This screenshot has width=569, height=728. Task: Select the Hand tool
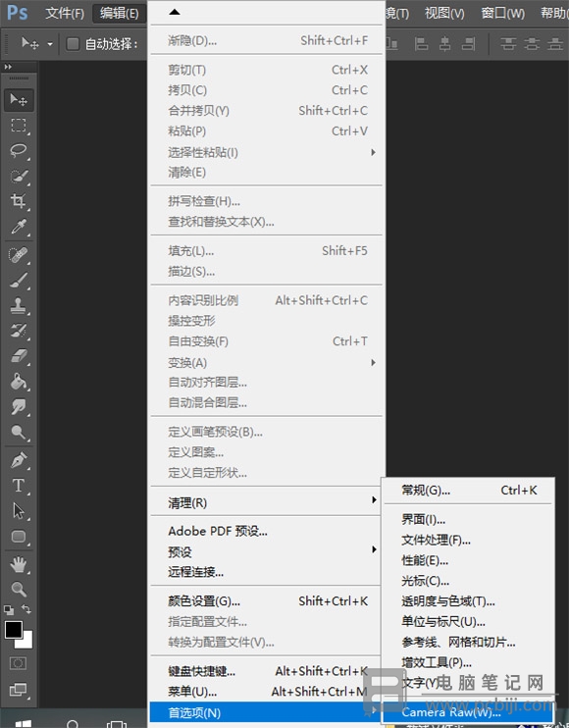pos(19,564)
